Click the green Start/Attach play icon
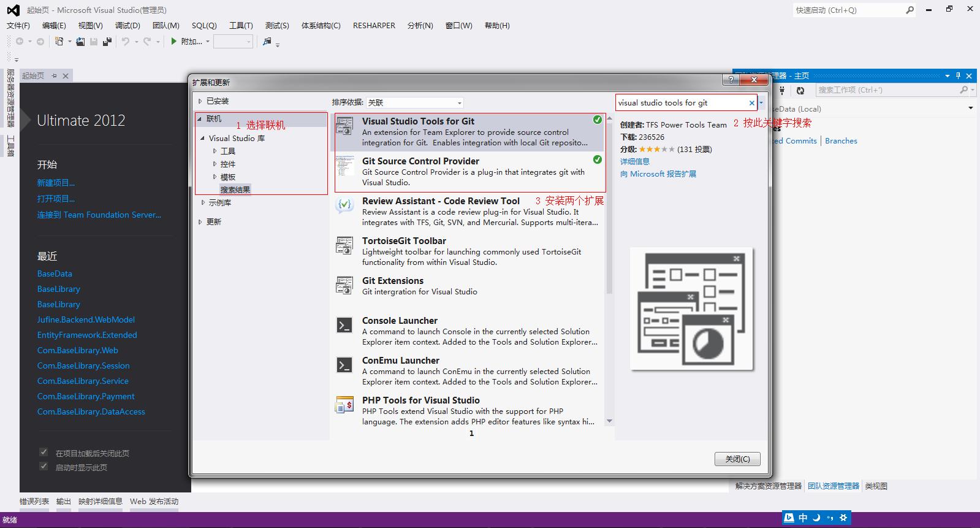Image resolution: width=980 pixels, height=528 pixels. 174,41
